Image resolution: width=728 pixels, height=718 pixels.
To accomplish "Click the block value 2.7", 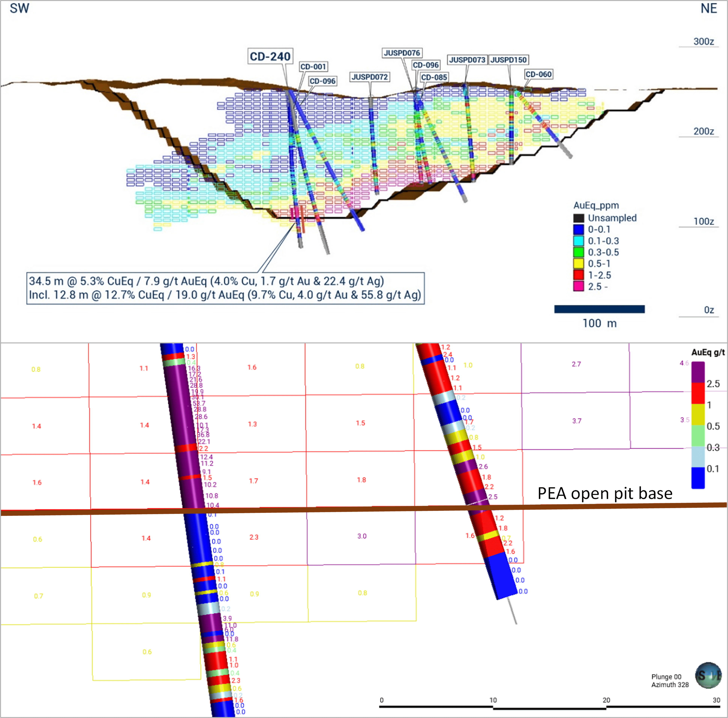I will (x=576, y=364).
